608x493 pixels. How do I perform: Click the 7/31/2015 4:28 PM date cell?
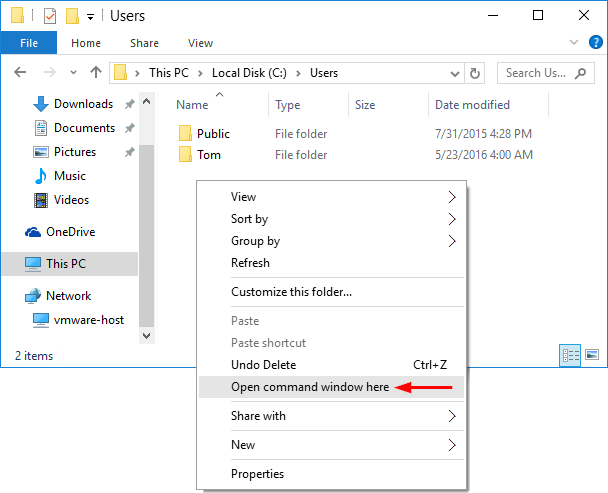[x=483, y=133]
